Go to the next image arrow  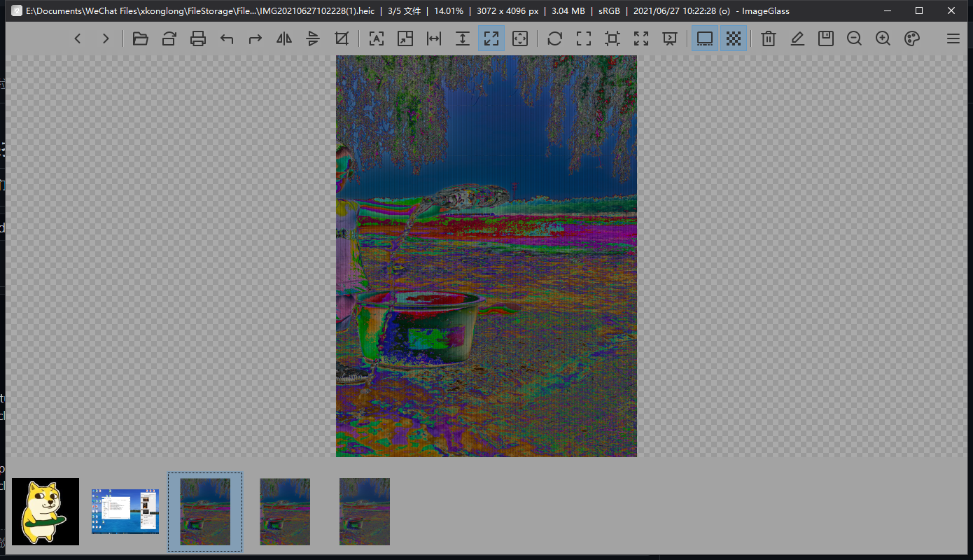[x=106, y=38]
